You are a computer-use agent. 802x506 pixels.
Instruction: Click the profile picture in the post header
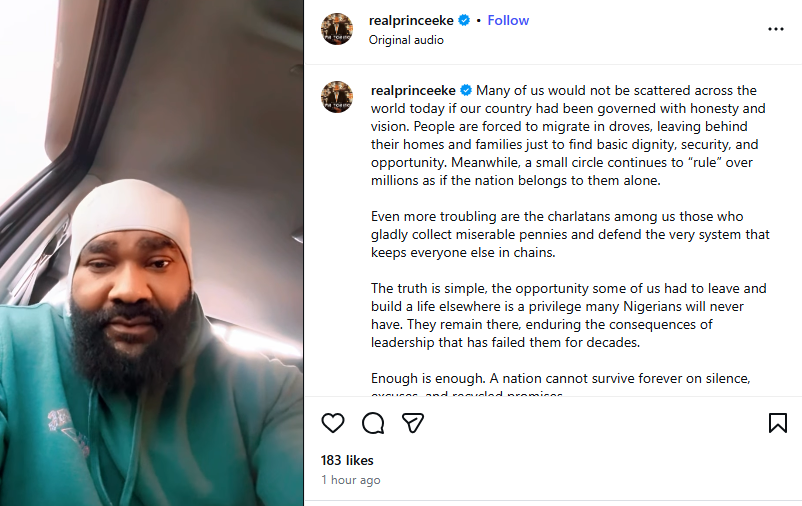click(337, 29)
